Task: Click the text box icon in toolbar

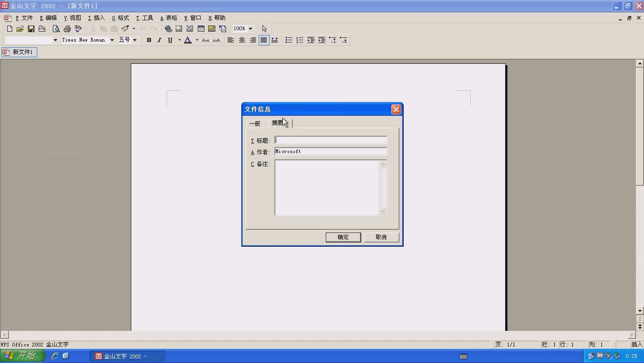Action: click(x=190, y=29)
